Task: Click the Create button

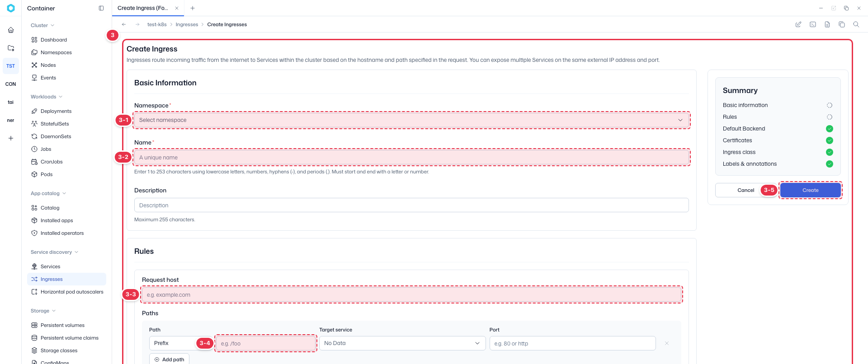Action: pos(811,190)
